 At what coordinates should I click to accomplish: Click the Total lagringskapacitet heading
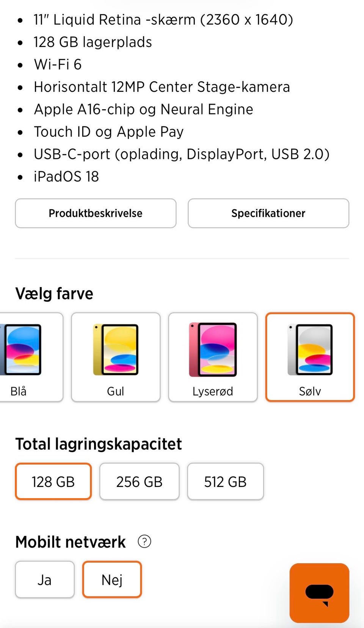click(x=99, y=444)
